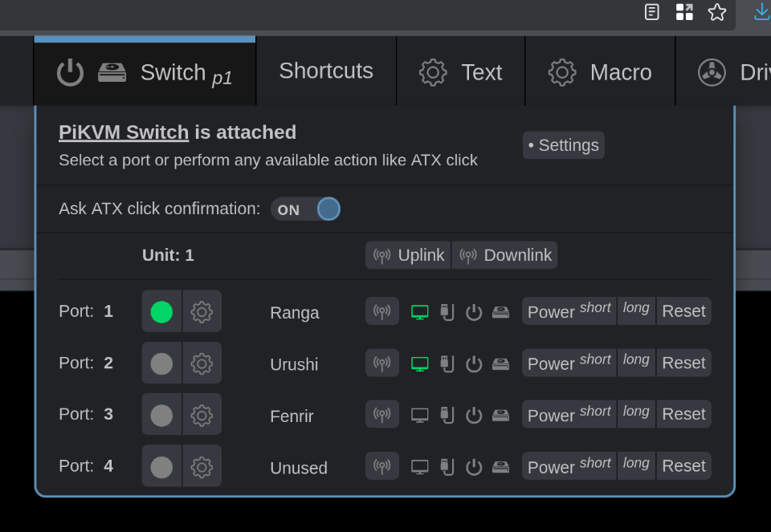
Task: Open the Shortcuts menu
Action: point(326,71)
